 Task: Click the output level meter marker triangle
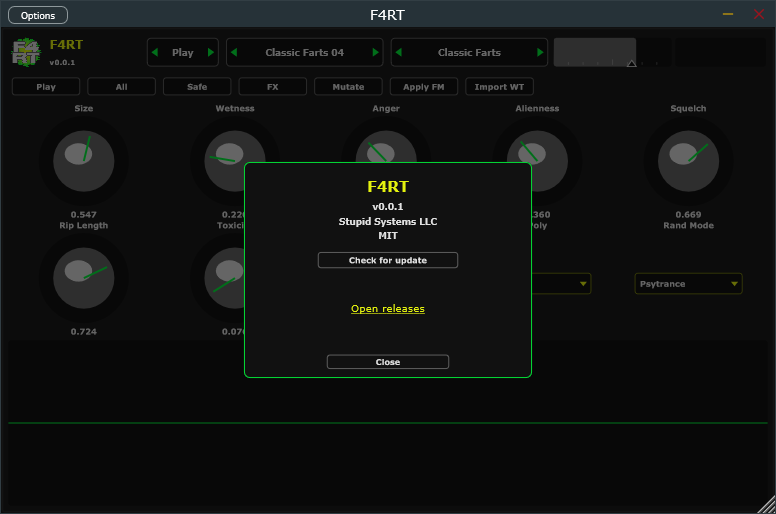tap(631, 63)
